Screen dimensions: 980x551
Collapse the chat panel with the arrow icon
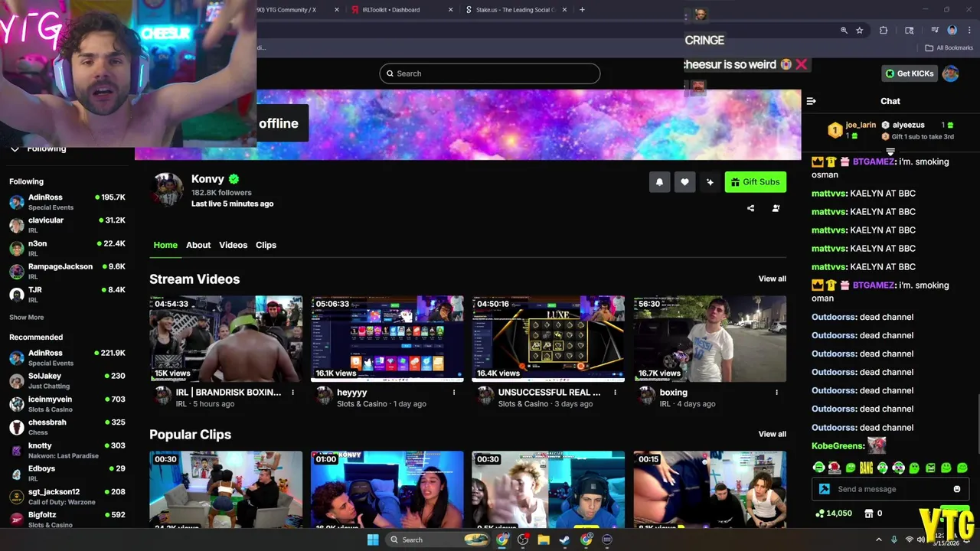coord(812,101)
